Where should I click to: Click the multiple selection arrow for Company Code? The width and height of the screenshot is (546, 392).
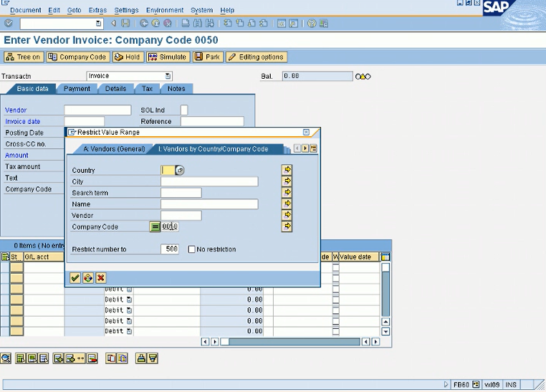pos(287,226)
